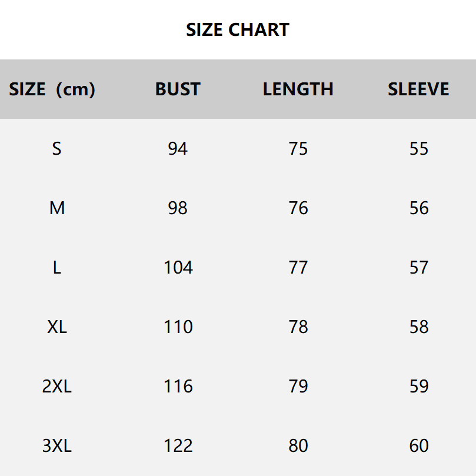This screenshot has width=476, height=476.
Task: Click sleeve value 57
Action: [x=419, y=268]
